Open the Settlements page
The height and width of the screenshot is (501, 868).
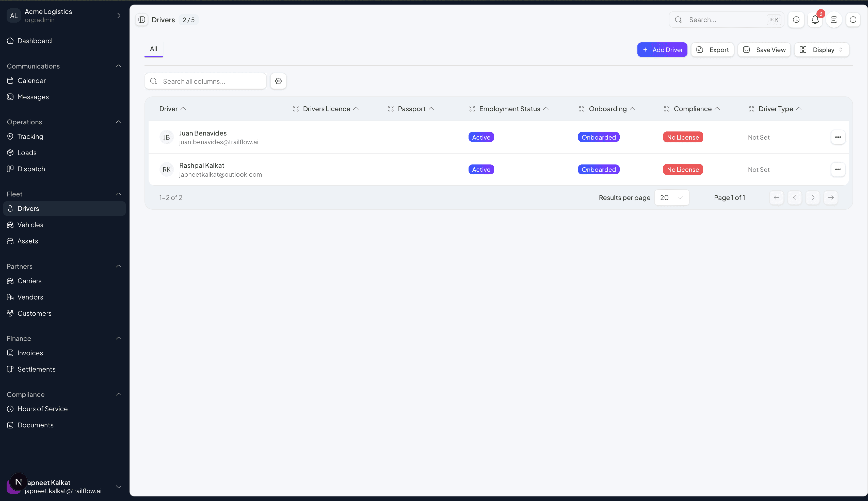click(37, 369)
